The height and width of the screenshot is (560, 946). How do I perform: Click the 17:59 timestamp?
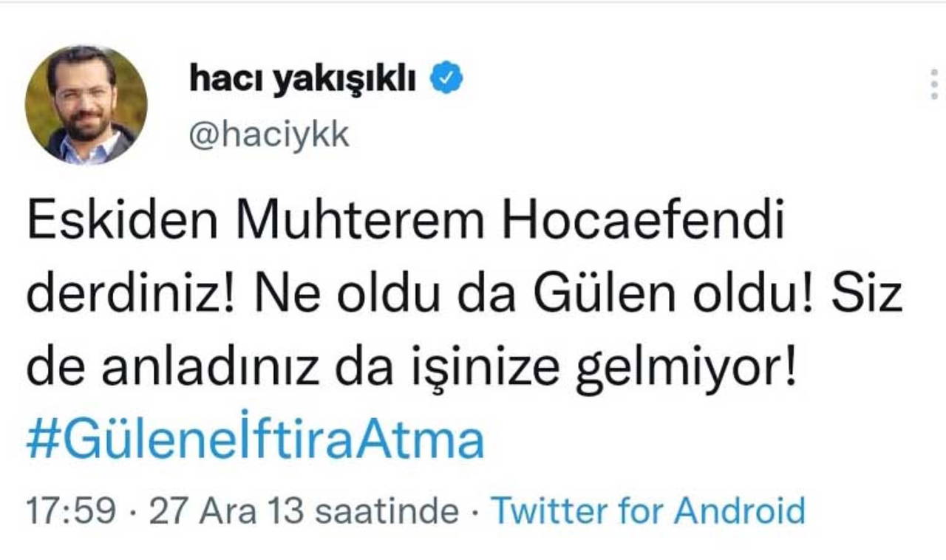tap(71, 511)
